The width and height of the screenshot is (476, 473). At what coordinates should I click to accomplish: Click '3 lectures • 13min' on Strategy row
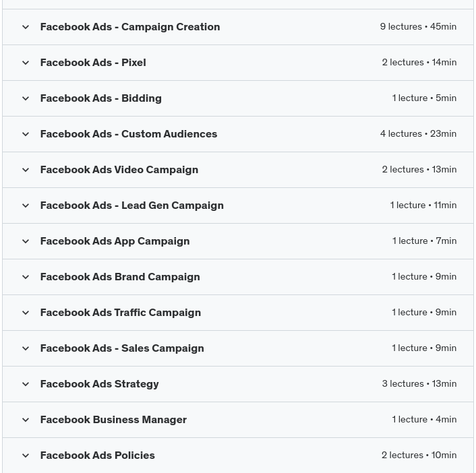419,384
